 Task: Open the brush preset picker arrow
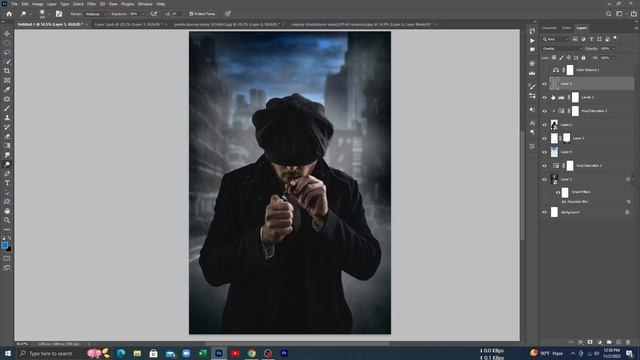(x=48, y=14)
